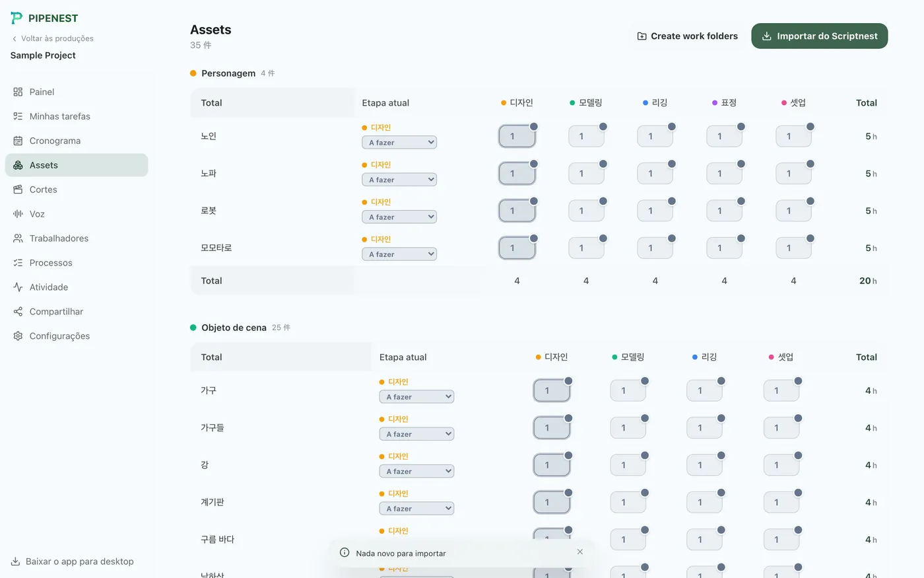Toggle the dot on 노인 모델링 cell
924x578 pixels.
[603, 126]
